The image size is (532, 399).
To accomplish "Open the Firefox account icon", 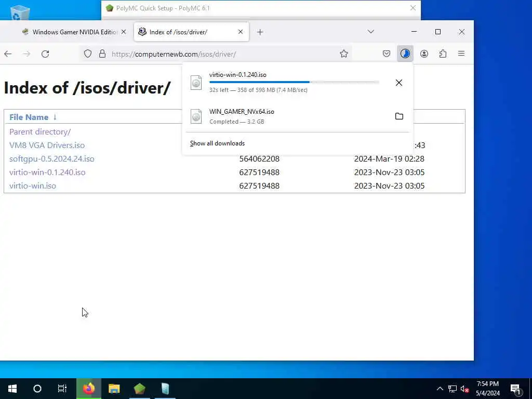I will tap(424, 54).
